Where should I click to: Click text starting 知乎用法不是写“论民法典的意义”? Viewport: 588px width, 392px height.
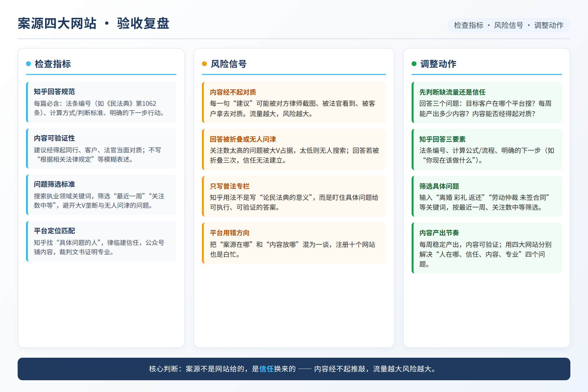tap(294, 202)
